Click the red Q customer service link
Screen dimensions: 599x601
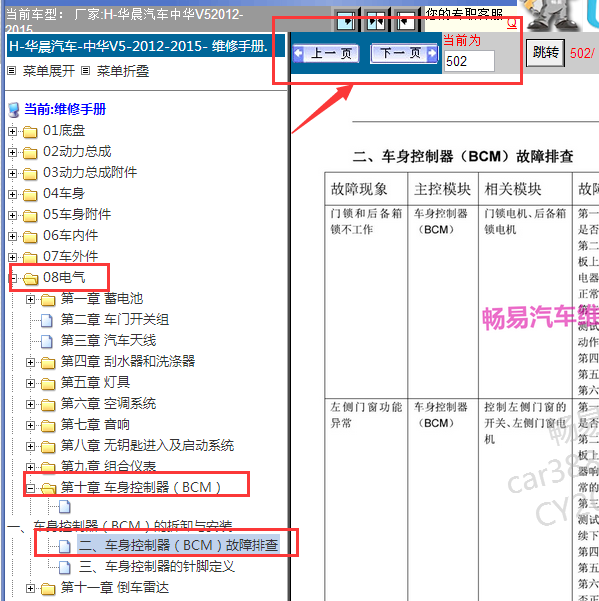[512, 24]
